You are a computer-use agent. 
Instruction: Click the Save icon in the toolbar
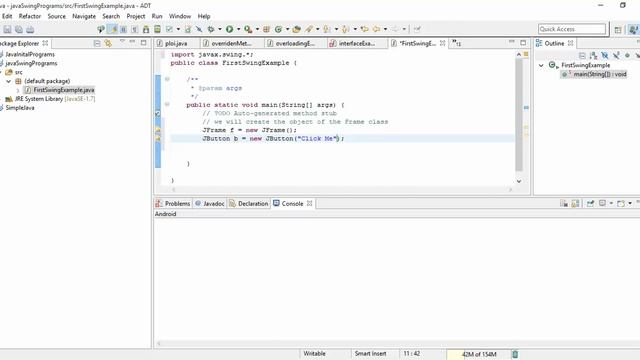pyautogui.click(x=7, y=29)
